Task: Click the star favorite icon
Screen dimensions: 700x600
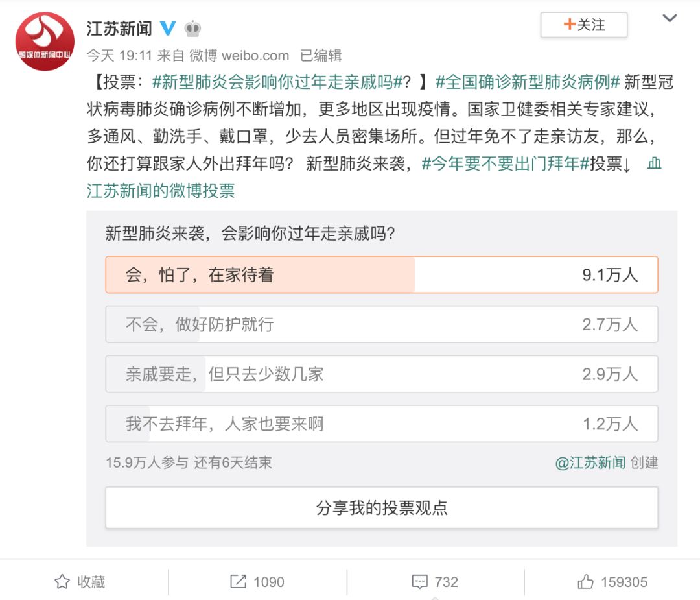Action: (62, 582)
